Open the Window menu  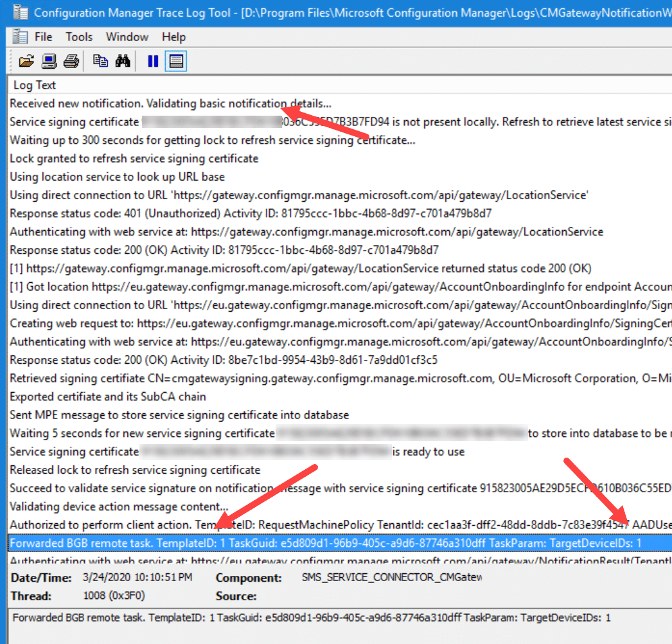coord(127,37)
